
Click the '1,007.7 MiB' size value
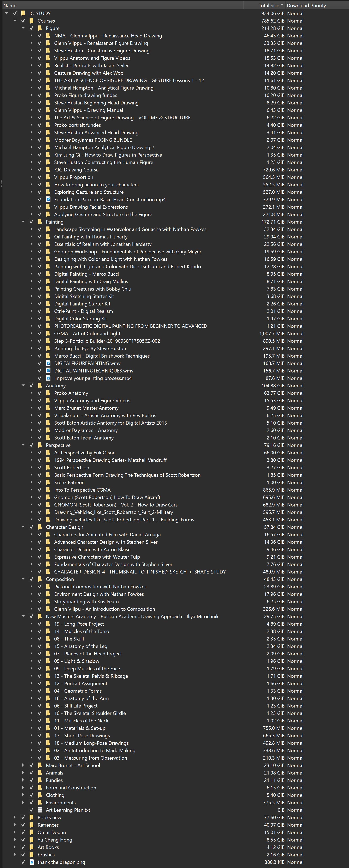(272, 333)
